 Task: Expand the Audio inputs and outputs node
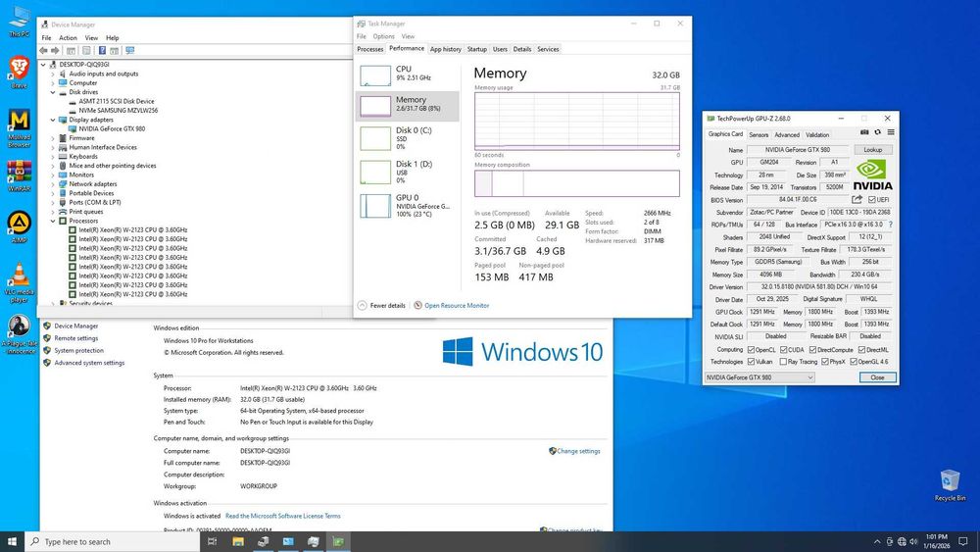(x=53, y=74)
